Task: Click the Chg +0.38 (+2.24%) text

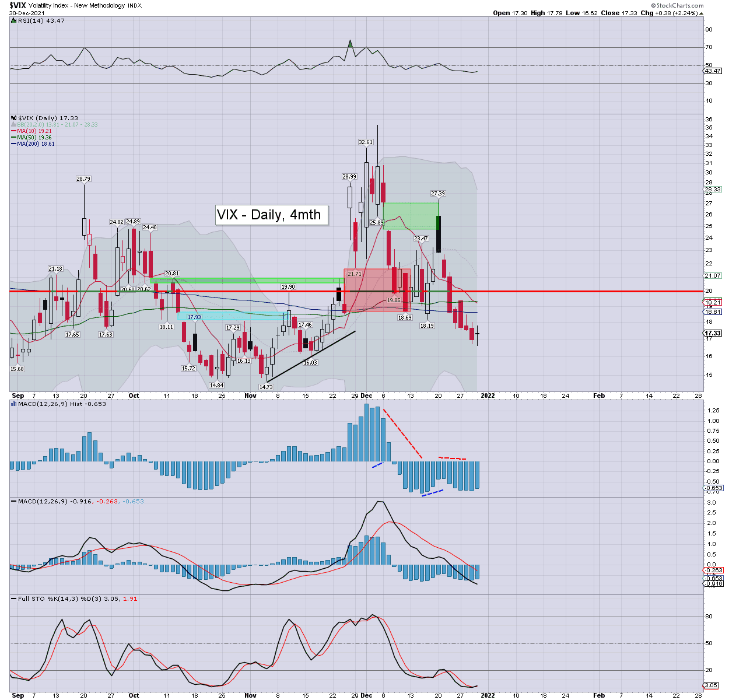Action: [669, 13]
